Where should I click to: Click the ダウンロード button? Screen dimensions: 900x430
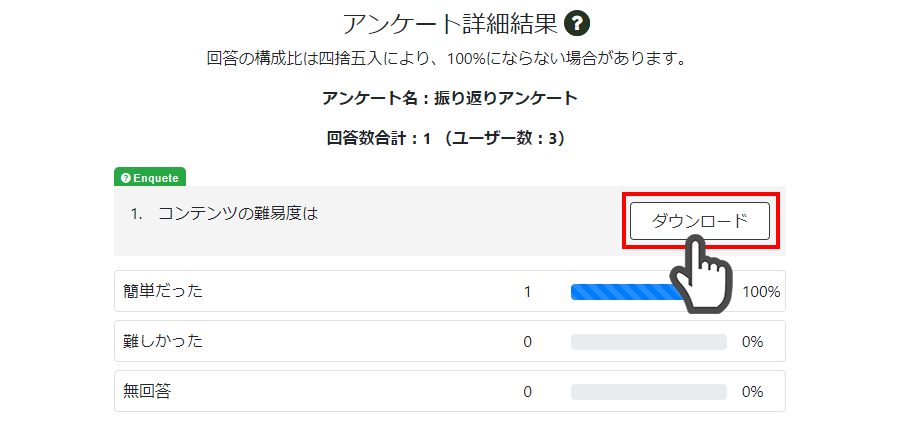pos(700,221)
